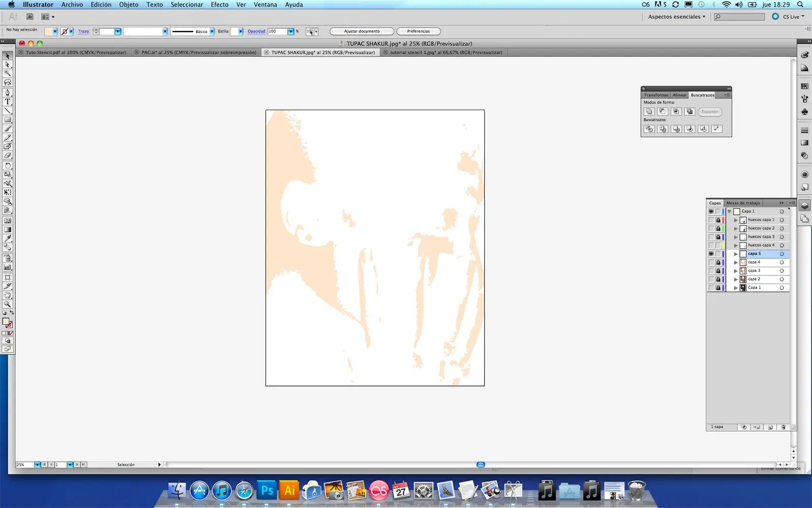
Task: Unlock the capa 3 layer
Action: (x=718, y=271)
